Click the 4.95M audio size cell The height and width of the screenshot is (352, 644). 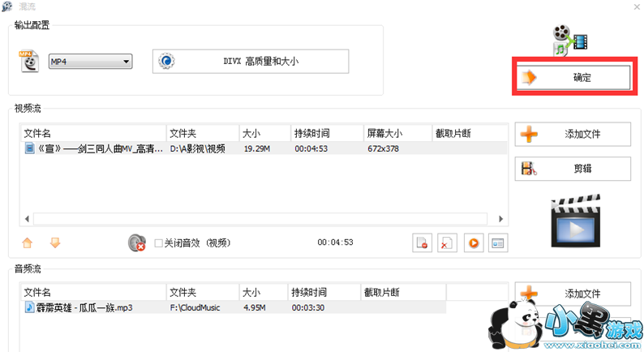[255, 307]
